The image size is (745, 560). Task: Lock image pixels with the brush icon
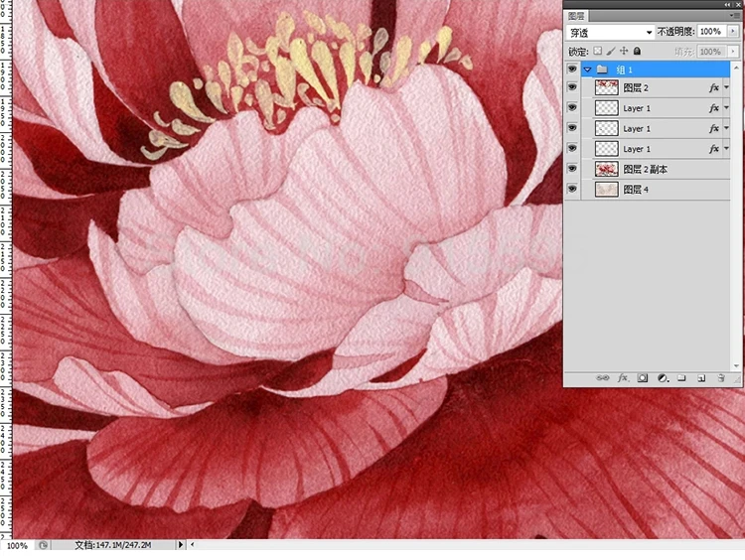(x=611, y=51)
